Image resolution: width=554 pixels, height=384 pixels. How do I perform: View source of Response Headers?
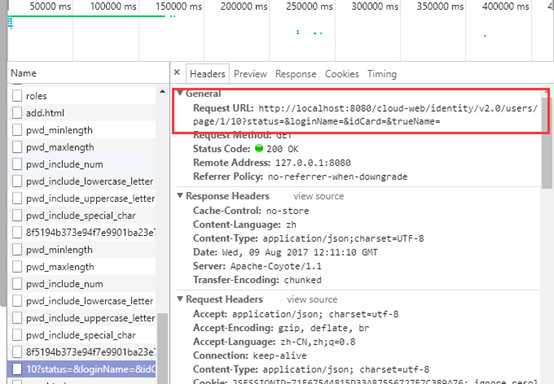(318, 196)
